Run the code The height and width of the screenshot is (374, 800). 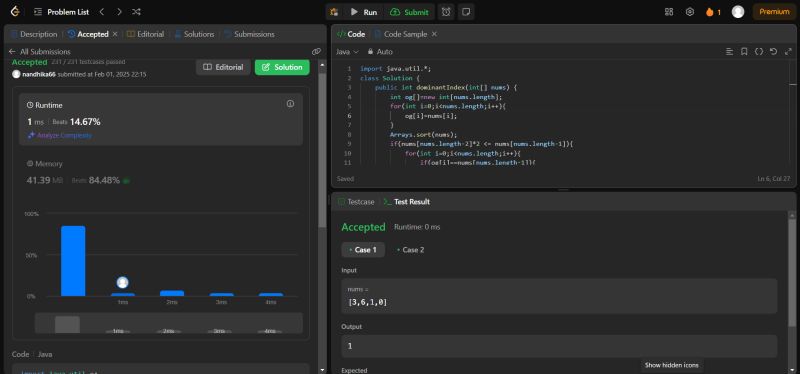point(364,12)
